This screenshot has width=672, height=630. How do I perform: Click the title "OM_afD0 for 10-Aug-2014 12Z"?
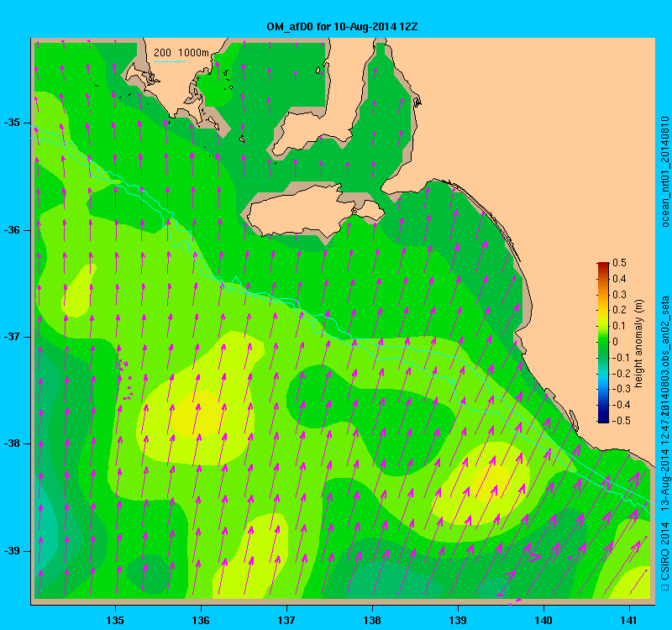[x=342, y=27]
